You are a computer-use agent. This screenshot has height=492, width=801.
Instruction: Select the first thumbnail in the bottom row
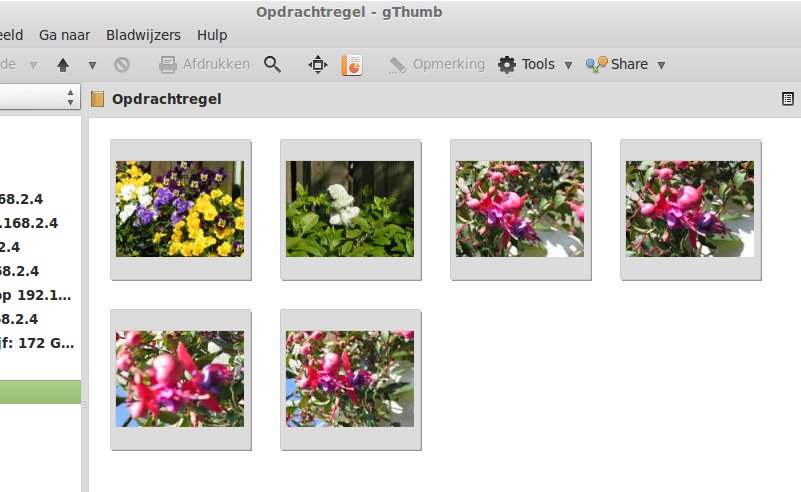(180, 380)
